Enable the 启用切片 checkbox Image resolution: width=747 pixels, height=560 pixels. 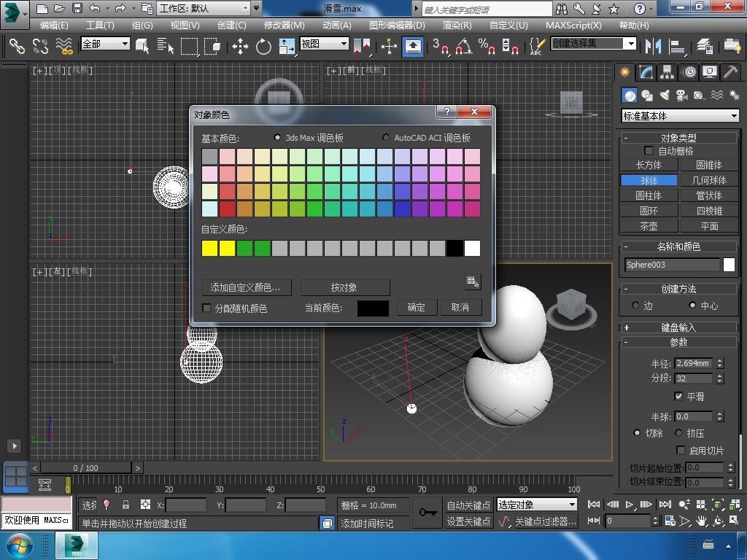click(x=681, y=450)
